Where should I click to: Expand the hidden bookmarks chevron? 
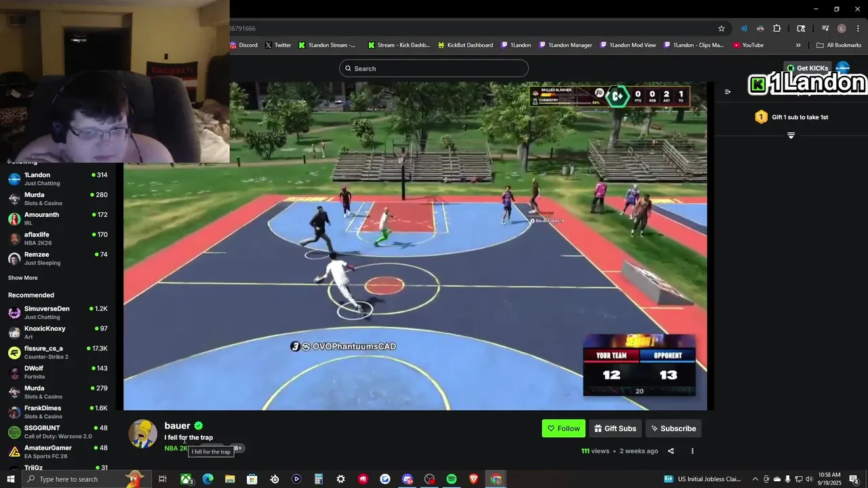point(798,45)
